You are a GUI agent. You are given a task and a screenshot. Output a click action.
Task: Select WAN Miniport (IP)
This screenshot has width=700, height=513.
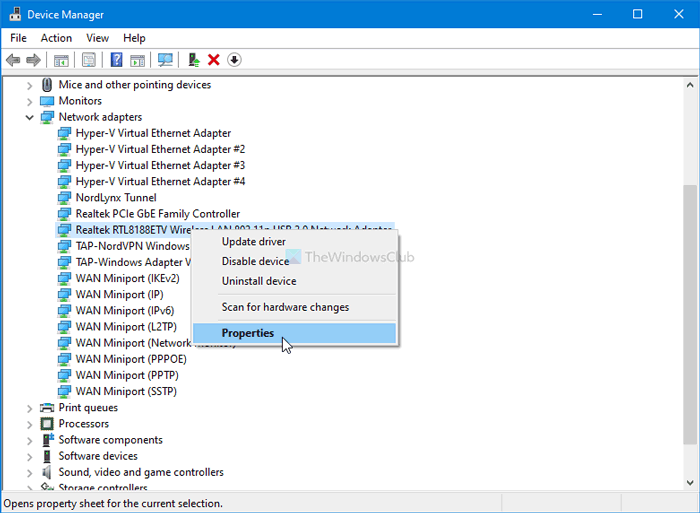(120, 294)
